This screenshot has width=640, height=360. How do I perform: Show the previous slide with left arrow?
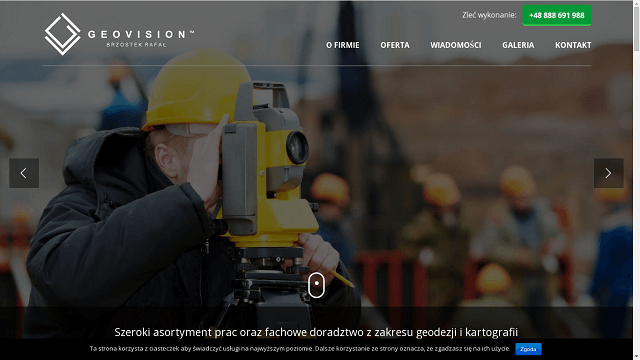coord(24,173)
